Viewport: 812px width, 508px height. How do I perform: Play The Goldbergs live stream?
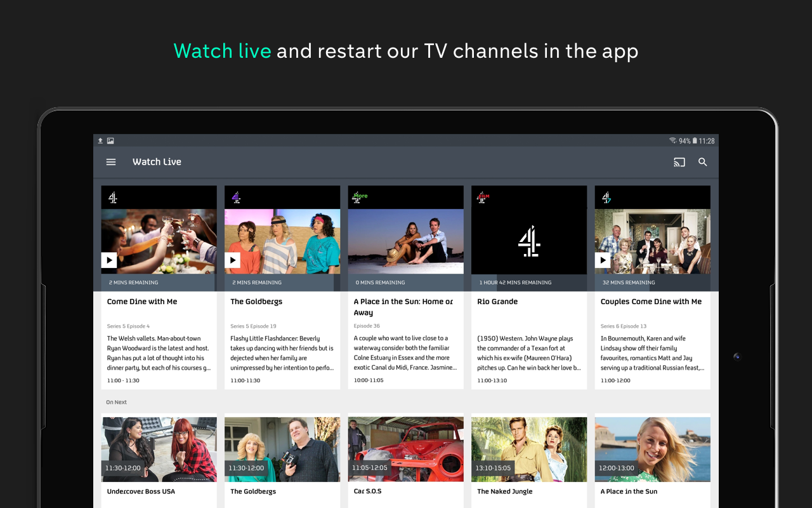pyautogui.click(x=232, y=260)
